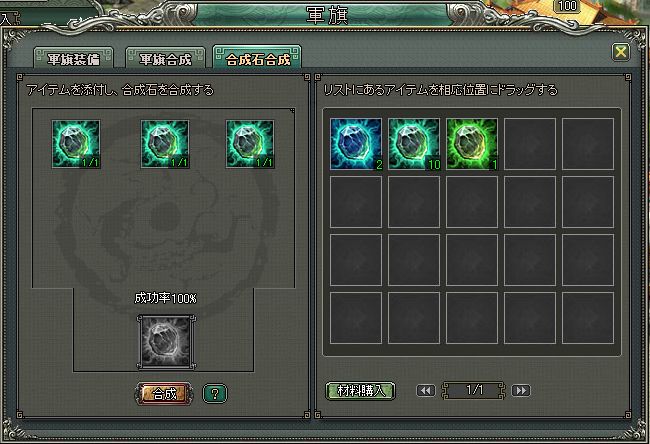Click the fourth empty inventory slot in top row
The width and height of the screenshot is (650, 444).
pos(530,144)
